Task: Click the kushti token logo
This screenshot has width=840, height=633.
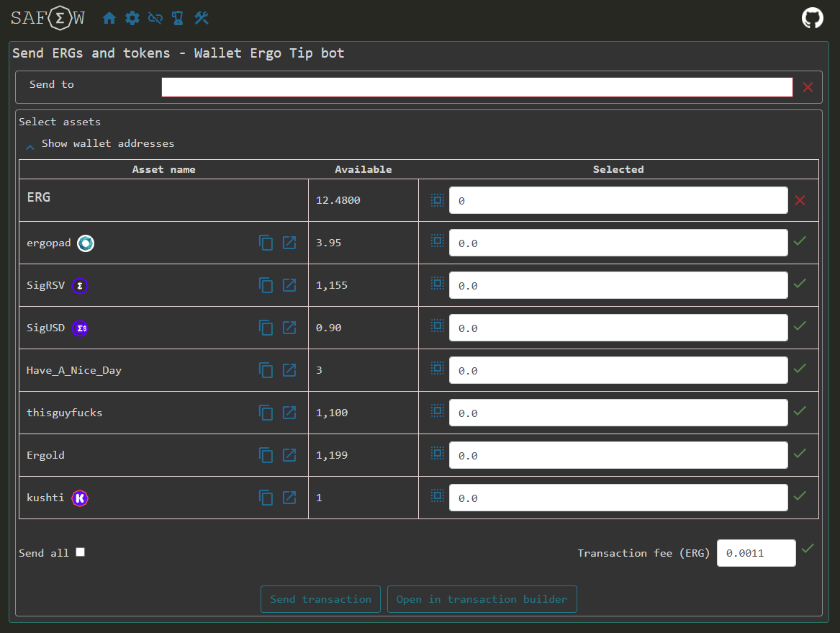Action: pyautogui.click(x=80, y=498)
